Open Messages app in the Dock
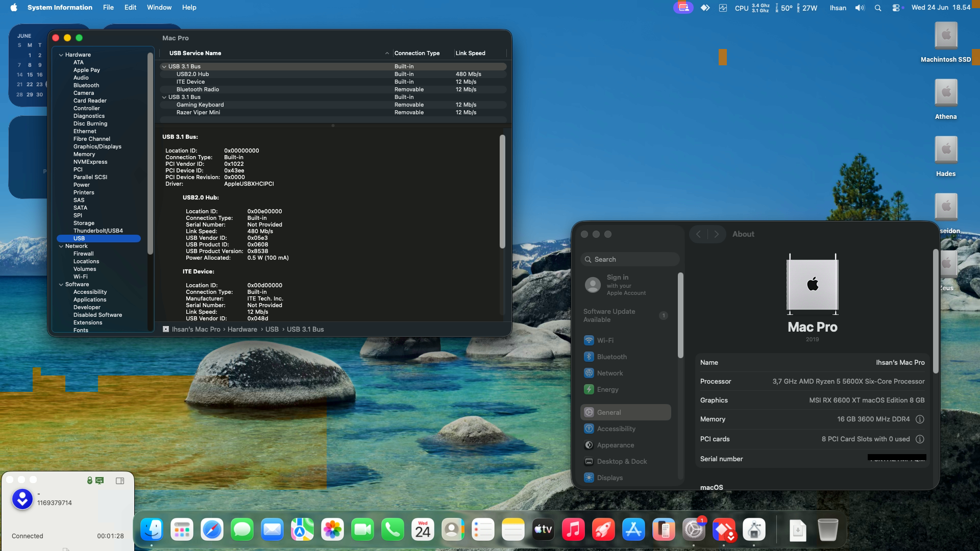 pyautogui.click(x=242, y=530)
